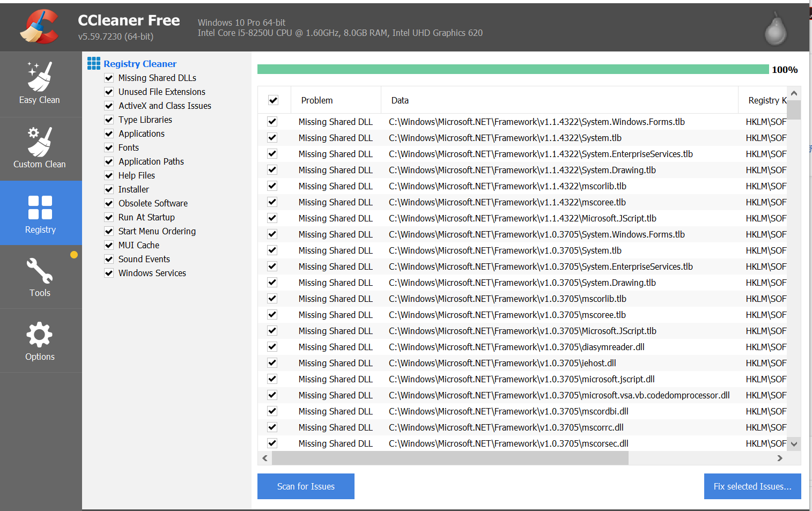Image resolution: width=812 pixels, height=511 pixels.
Task: Select the microsoft.vsa.vb.codedomprocessor.dll path
Action: coord(559,395)
